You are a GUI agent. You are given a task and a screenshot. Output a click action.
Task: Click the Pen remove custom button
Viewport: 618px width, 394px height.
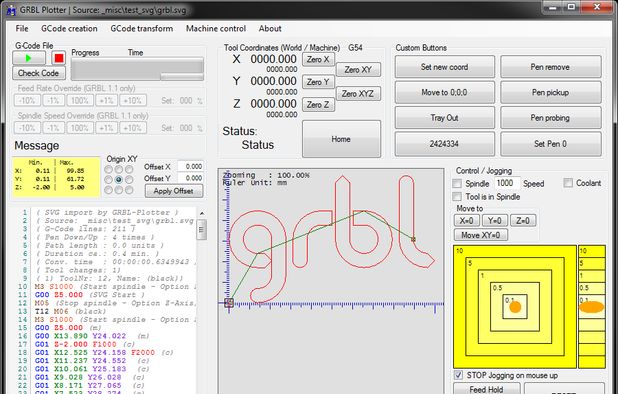point(551,67)
